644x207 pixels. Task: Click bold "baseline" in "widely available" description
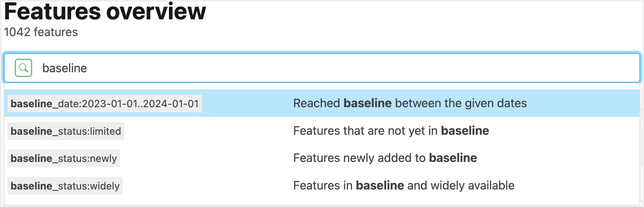pyautogui.click(x=380, y=185)
